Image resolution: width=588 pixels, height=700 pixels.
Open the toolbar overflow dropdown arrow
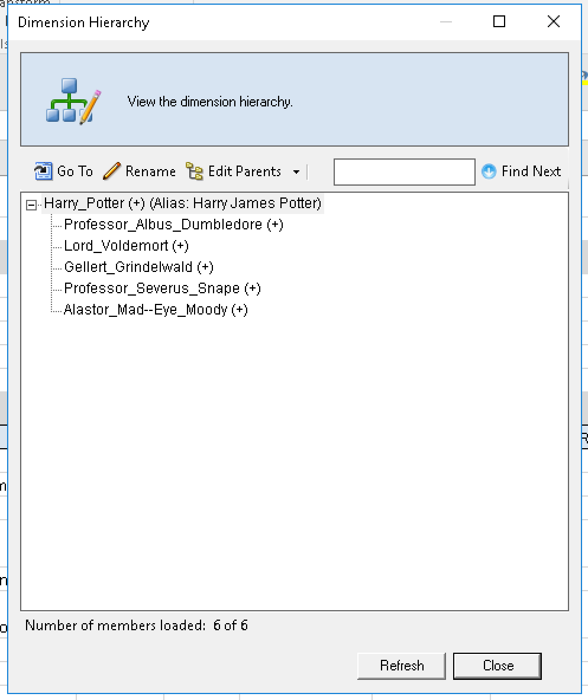[x=296, y=172]
